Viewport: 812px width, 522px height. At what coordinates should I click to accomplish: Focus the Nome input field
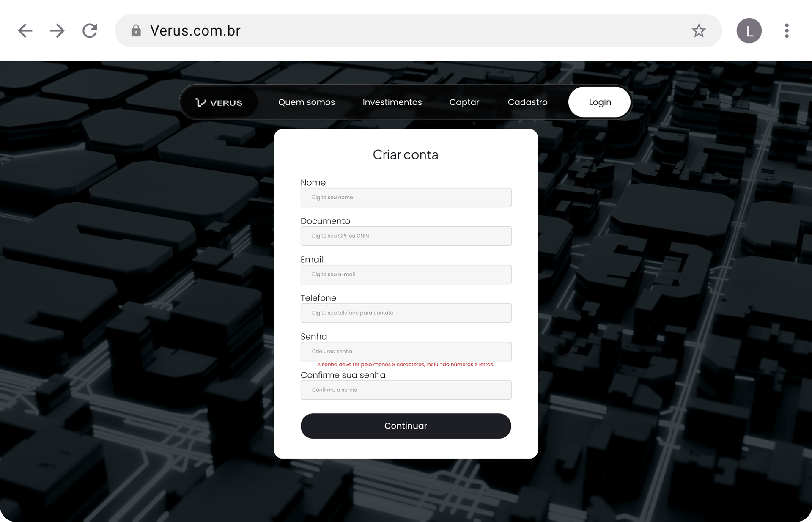click(x=406, y=198)
